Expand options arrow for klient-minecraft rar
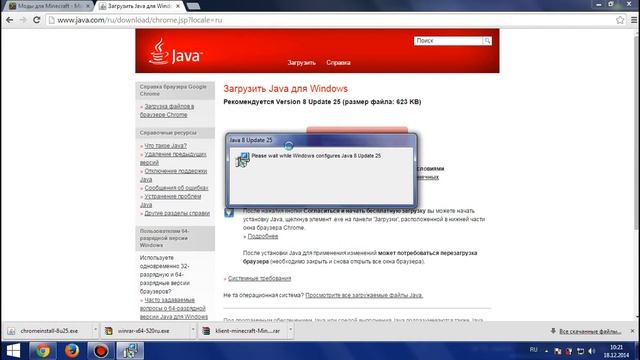This screenshot has width=640, height=360. (x=291, y=330)
